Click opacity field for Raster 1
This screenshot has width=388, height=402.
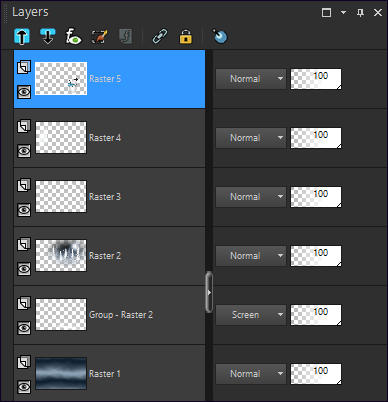coord(316,374)
